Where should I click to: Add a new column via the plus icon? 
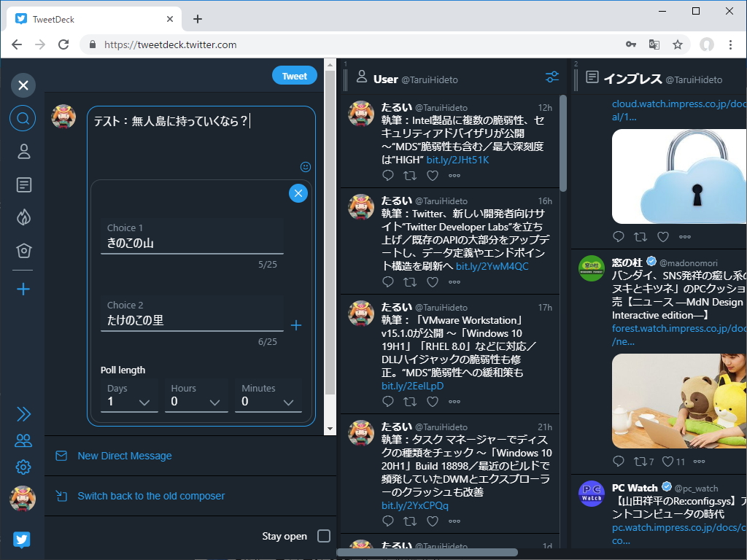[x=23, y=288]
